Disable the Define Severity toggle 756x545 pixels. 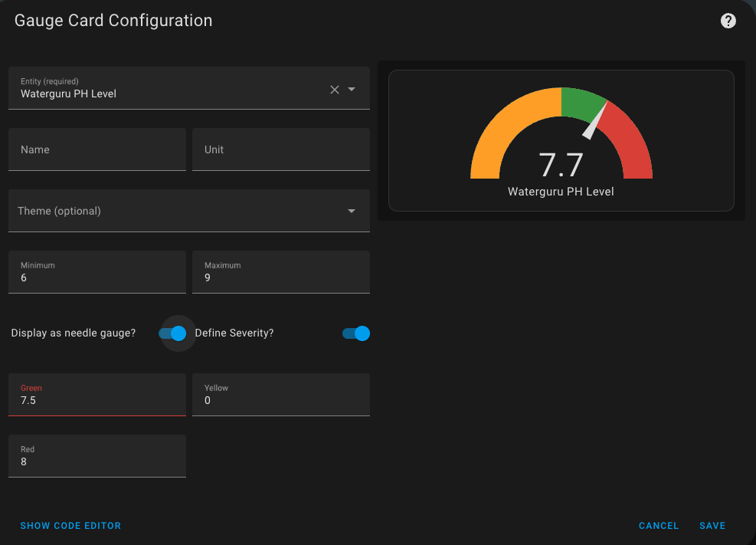coord(356,333)
